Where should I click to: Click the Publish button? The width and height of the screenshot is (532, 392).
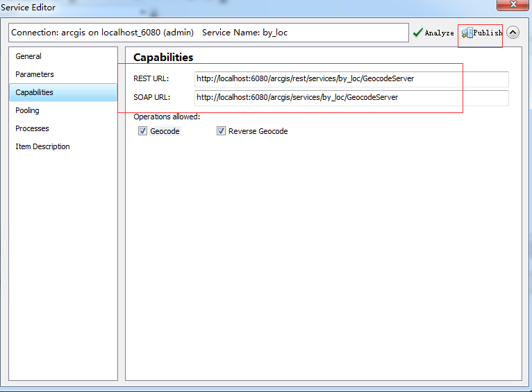pos(482,33)
